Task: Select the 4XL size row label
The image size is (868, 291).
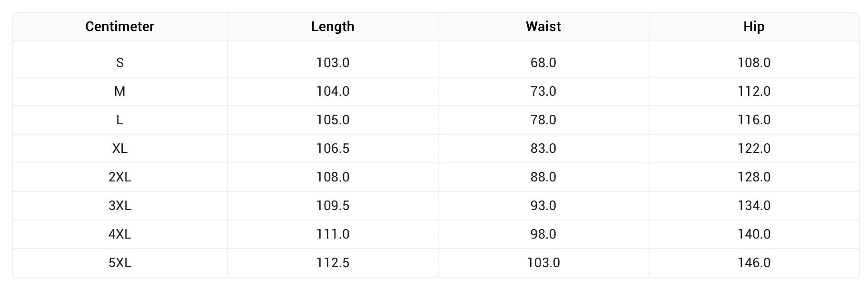Action: click(x=119, y=234)
